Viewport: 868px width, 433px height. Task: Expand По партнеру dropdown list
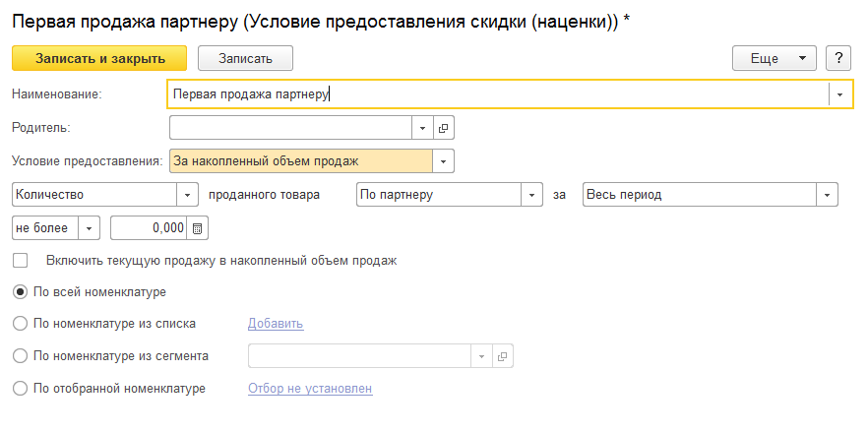coord(532,195)
